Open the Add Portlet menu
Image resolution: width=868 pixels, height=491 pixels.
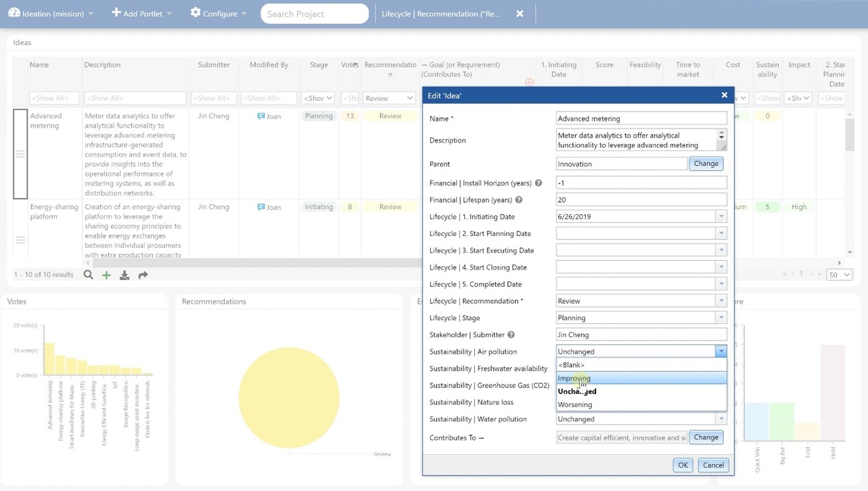coord(142,13)
